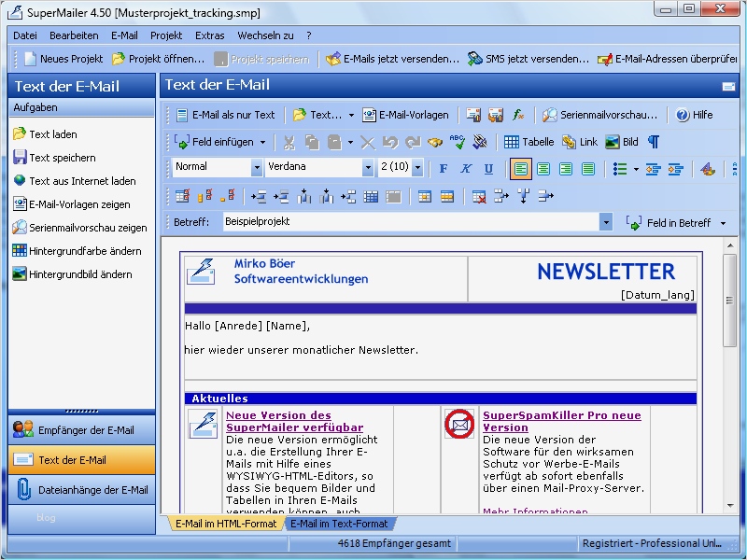Click SMS jetzt versenden... button
This screenshot has width=747, height=560.
[x=528, y=59]
